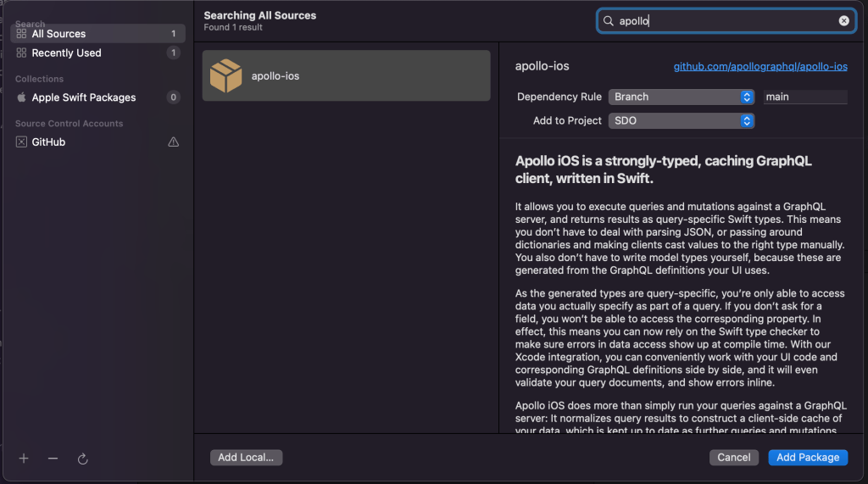
Task: Click the minus icon to remove a source
Action: point(53,459)
